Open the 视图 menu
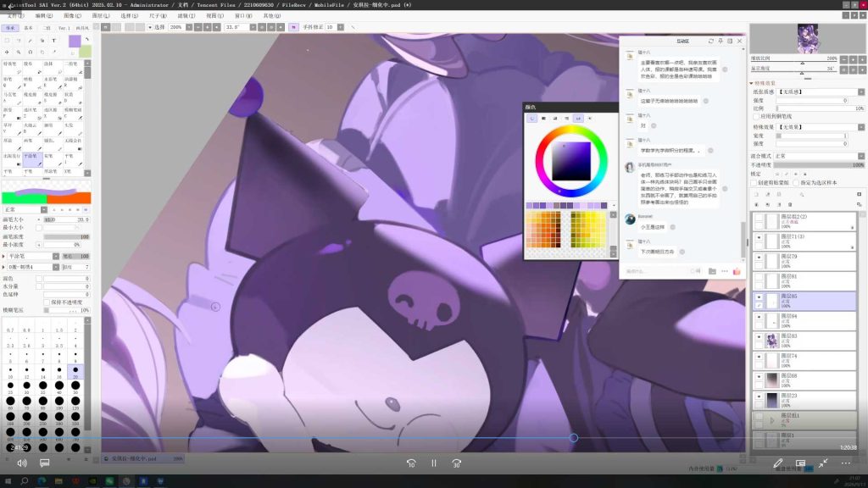 pos(214,16)
